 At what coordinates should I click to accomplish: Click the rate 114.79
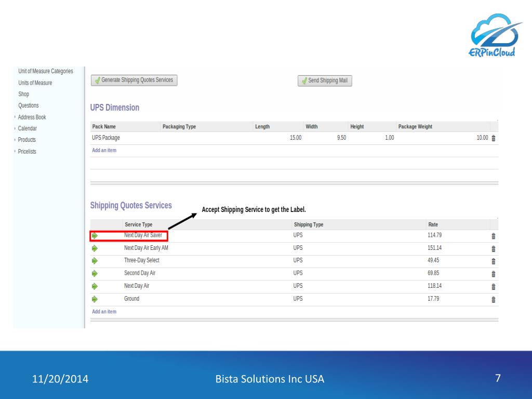[435, 235]
